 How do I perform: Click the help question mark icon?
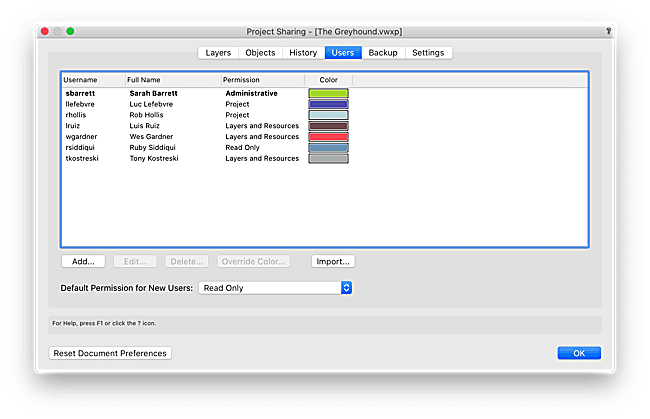[x=608, y=31]
